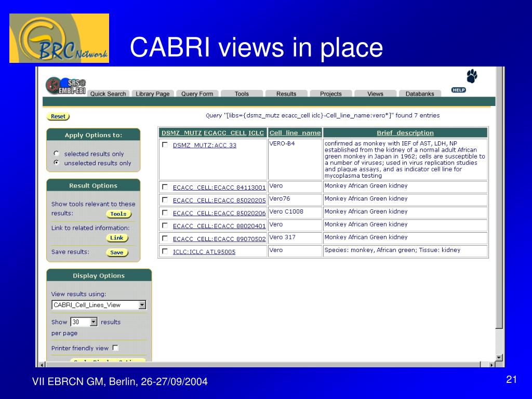Go to the Tools tab
The image size is (532, 399).
[242, 94]
